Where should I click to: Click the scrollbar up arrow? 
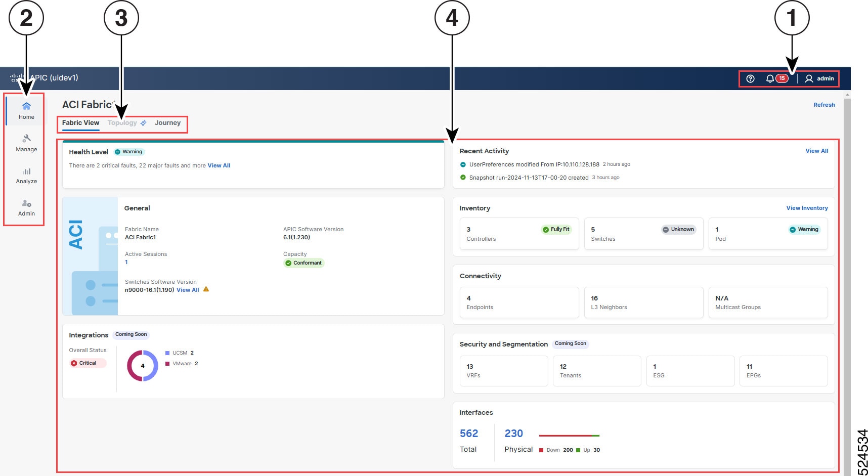click(x=847, y=94)
